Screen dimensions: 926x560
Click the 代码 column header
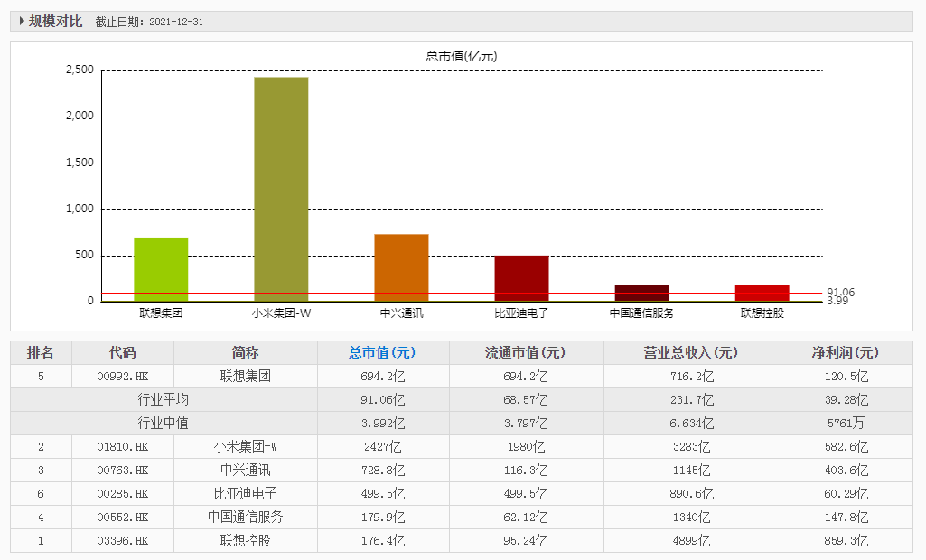pos(123,352)
